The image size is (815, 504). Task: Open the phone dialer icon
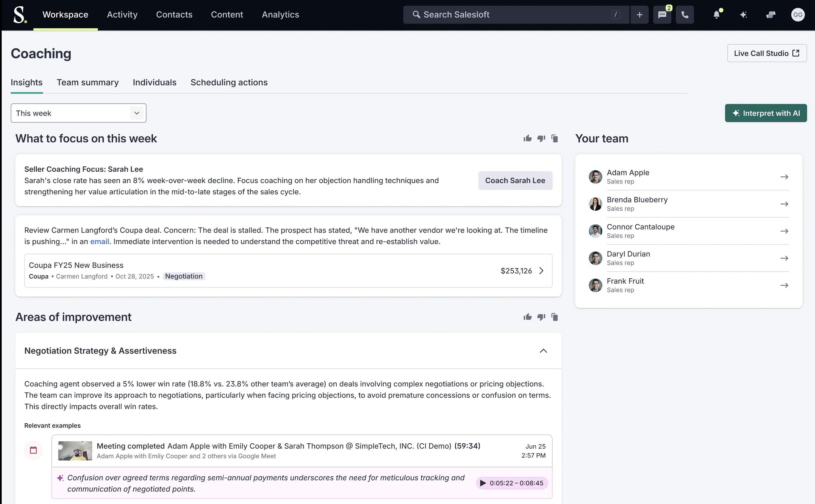point(685,15)
